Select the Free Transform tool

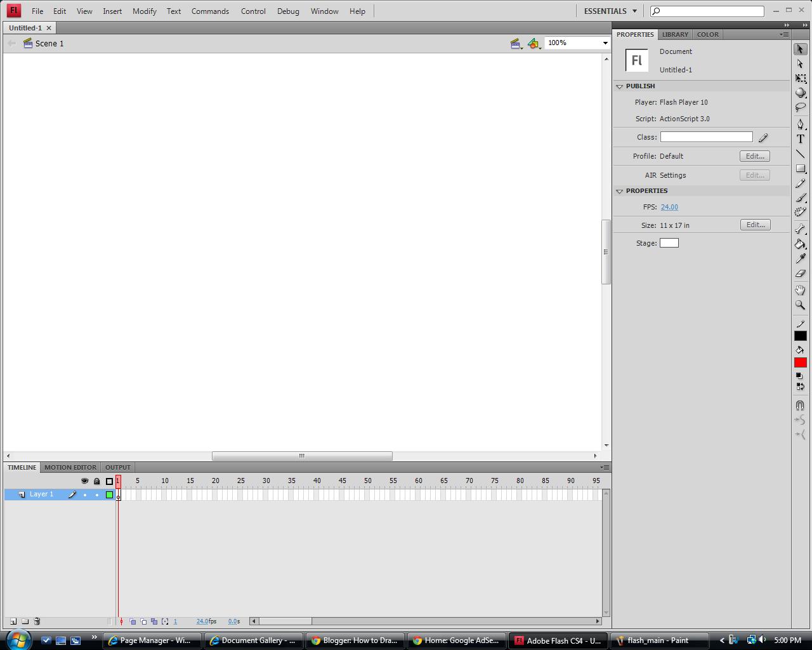tap(800, 78)
